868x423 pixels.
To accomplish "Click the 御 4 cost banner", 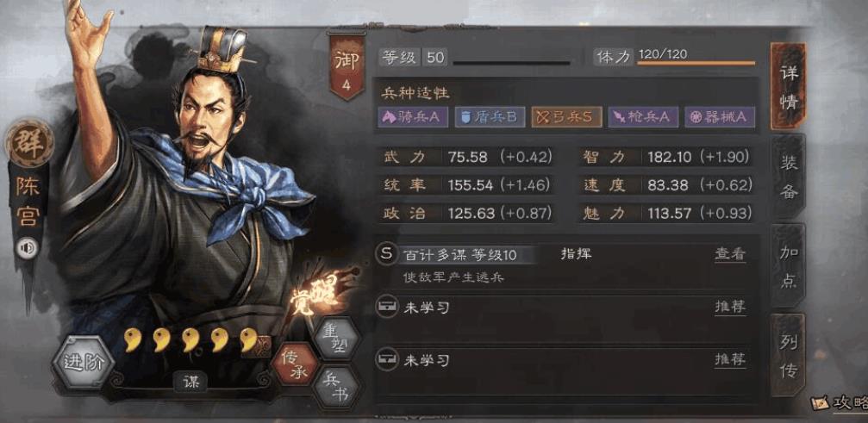I will pyautogui.click(x=347, y=67).
